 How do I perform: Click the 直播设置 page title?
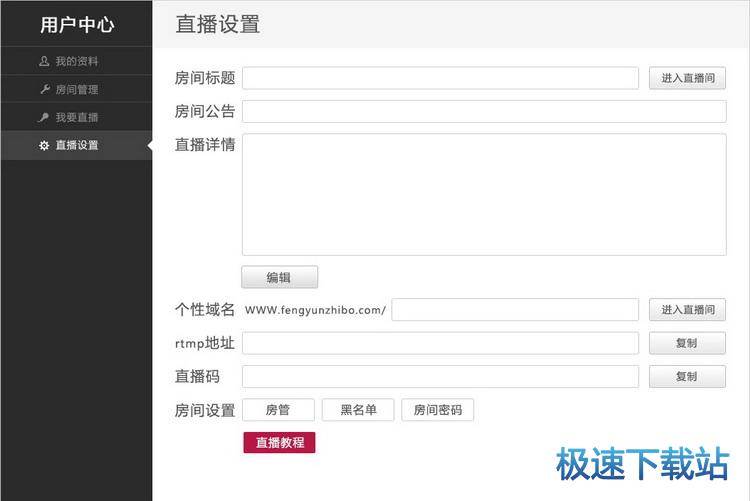218,24
